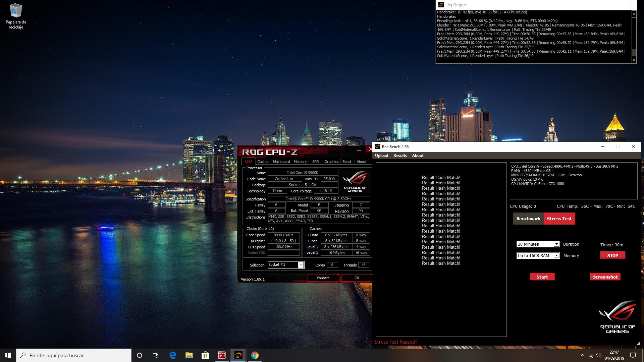Switch to the Mainboard tab in CPU-Z
This screenshot has width=644, height=362.
(281, 162)
